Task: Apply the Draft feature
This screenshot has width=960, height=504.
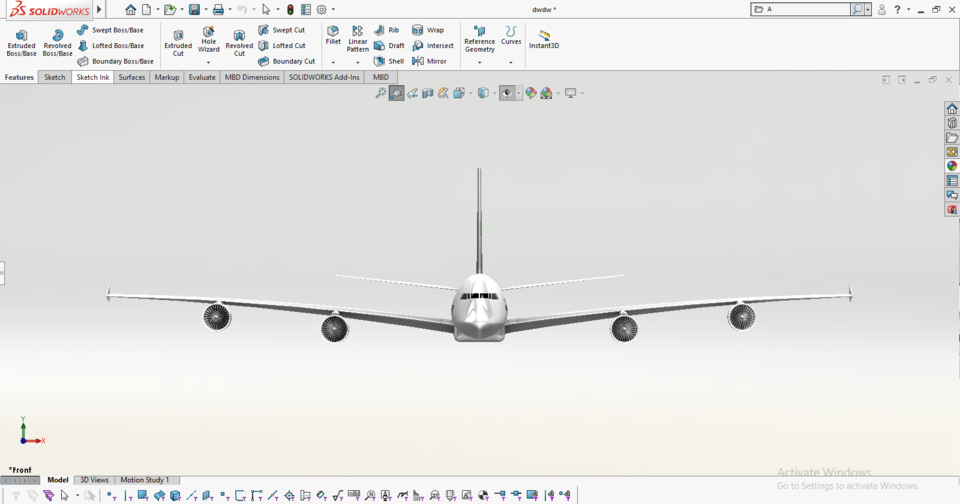Action: pos(389,46)
